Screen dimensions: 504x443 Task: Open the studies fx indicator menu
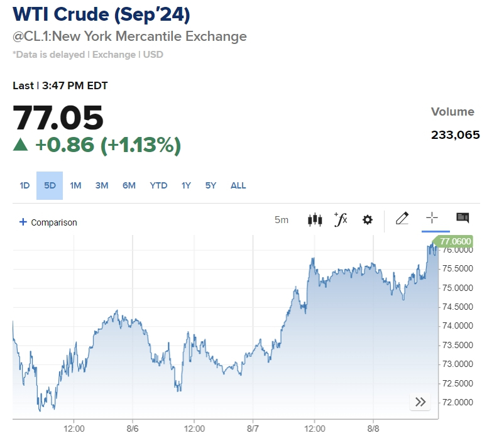click(341, 220)
